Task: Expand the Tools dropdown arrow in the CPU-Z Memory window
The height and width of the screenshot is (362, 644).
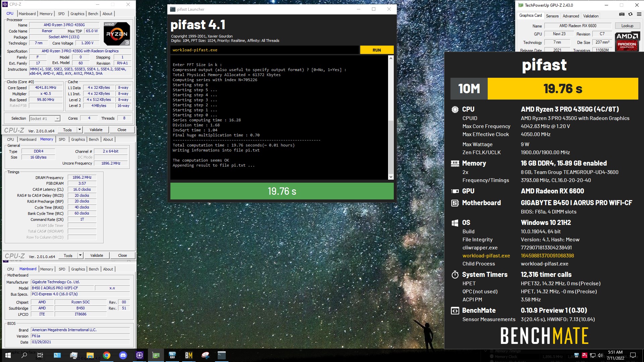Action: (x=80, y=255)
